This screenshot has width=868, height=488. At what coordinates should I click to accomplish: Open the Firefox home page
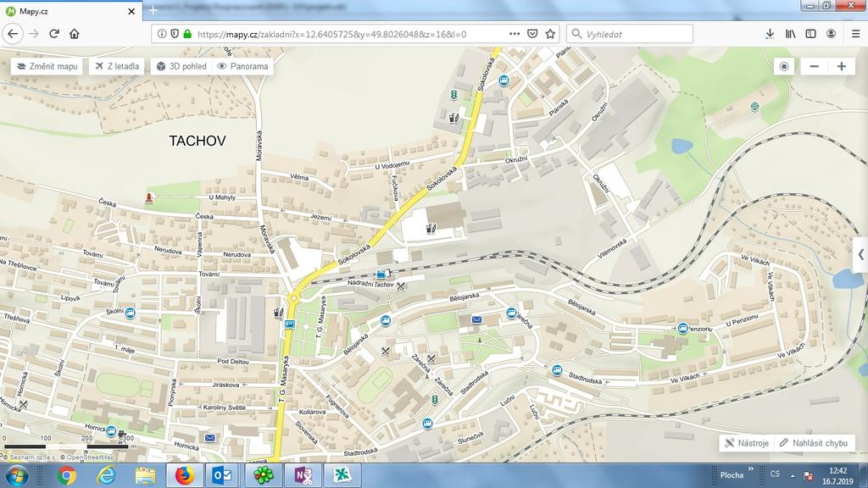75,34
